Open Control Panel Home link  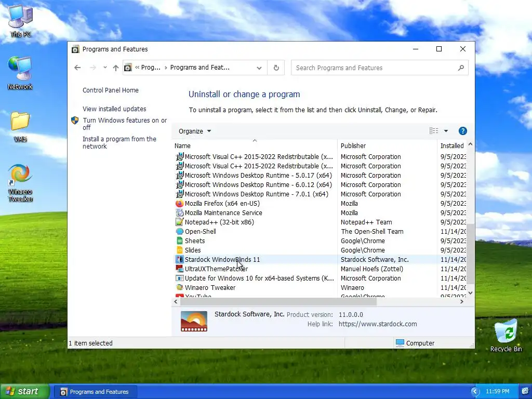111,90
